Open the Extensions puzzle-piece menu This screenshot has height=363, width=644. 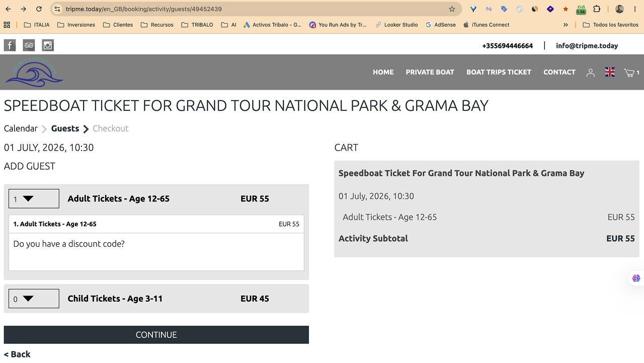[x=597, y=9]
